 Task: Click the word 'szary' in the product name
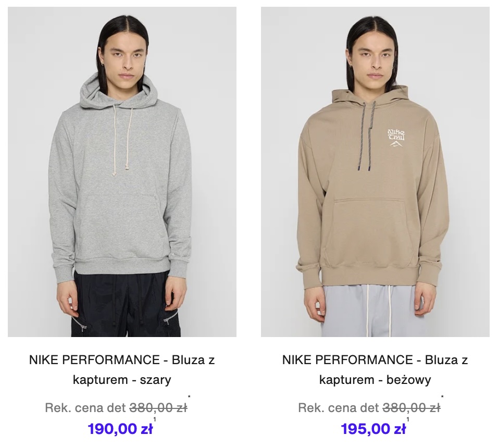(x=156, y=380)
